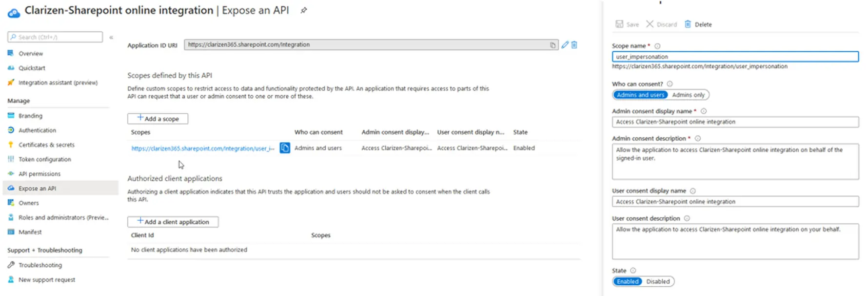Open Quickstart in sidebar

tap(32, 68)
